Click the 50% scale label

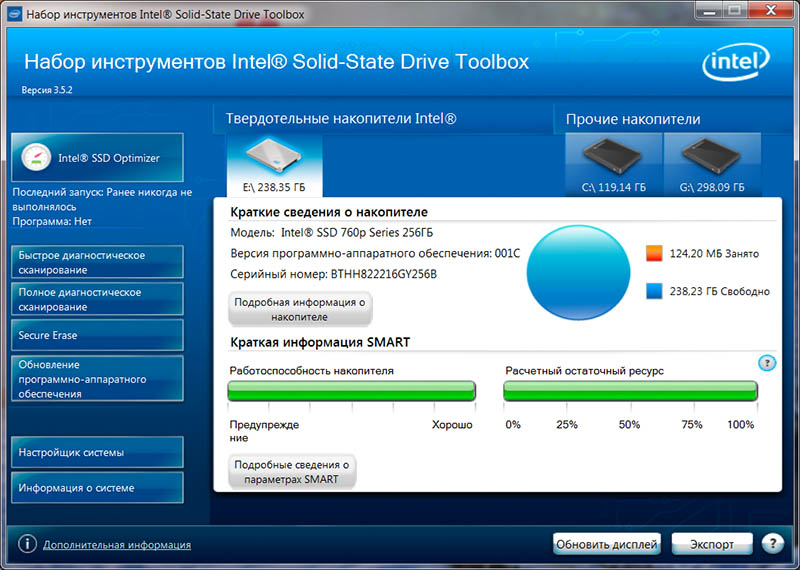coord(629,425)
